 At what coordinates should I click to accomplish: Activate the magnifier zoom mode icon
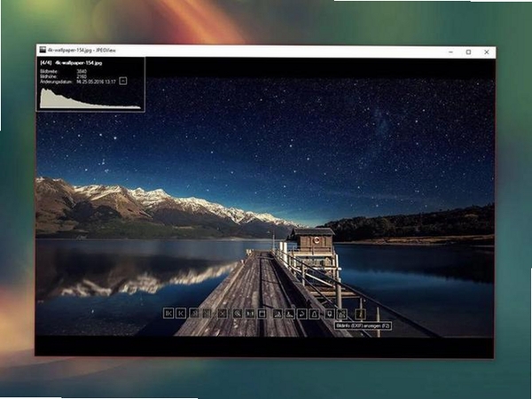click(238, 314)
